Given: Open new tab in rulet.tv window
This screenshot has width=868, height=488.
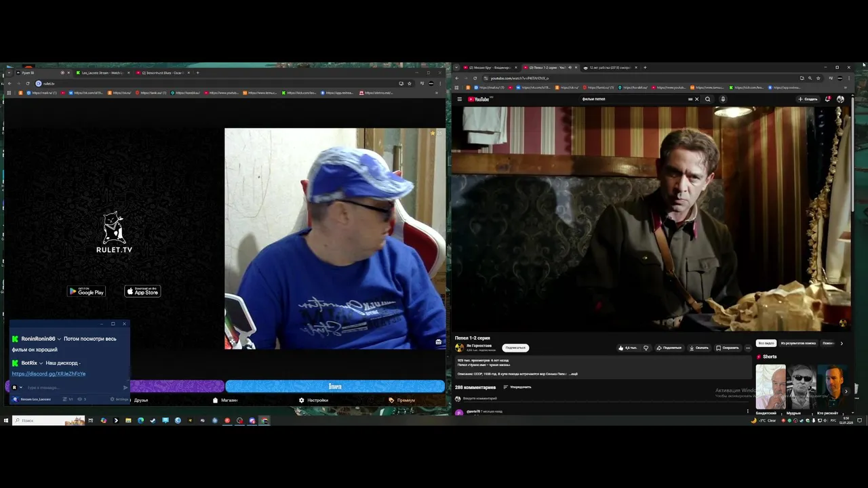Looking at the screenshot, I should pos(197,73).
